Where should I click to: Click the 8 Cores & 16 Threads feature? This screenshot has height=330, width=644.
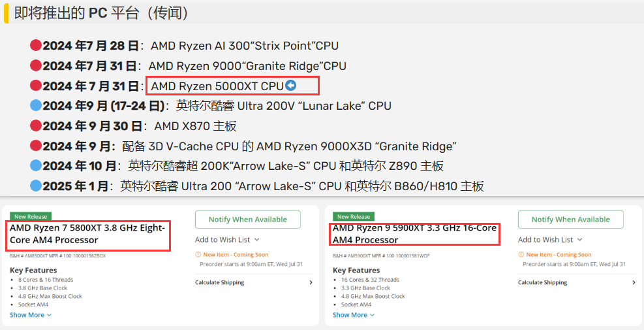click(46, 280)
